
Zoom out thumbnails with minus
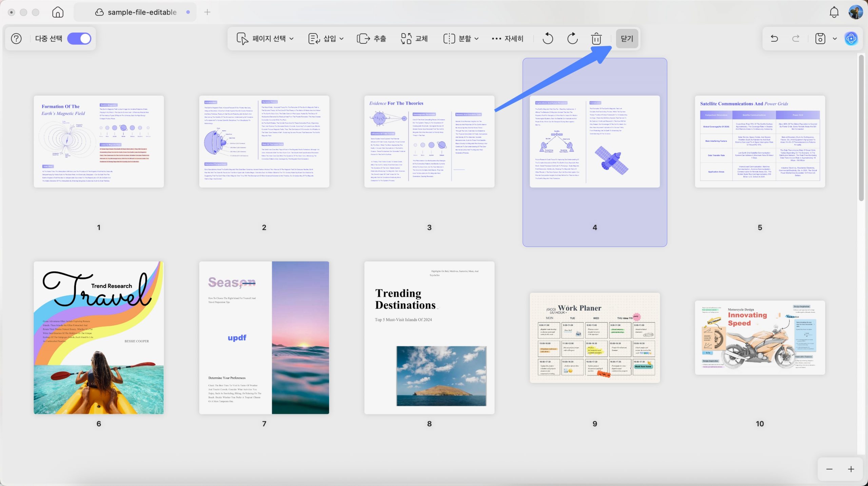pos(829,469)
